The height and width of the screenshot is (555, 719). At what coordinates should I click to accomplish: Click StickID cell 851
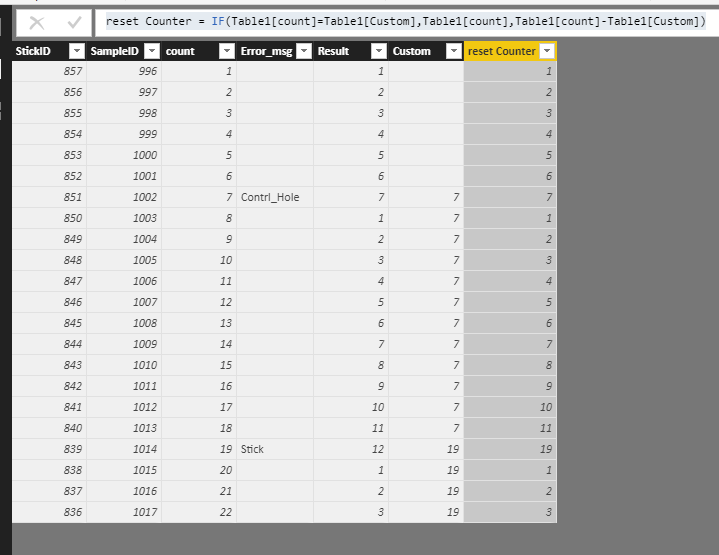coord(50,197)
